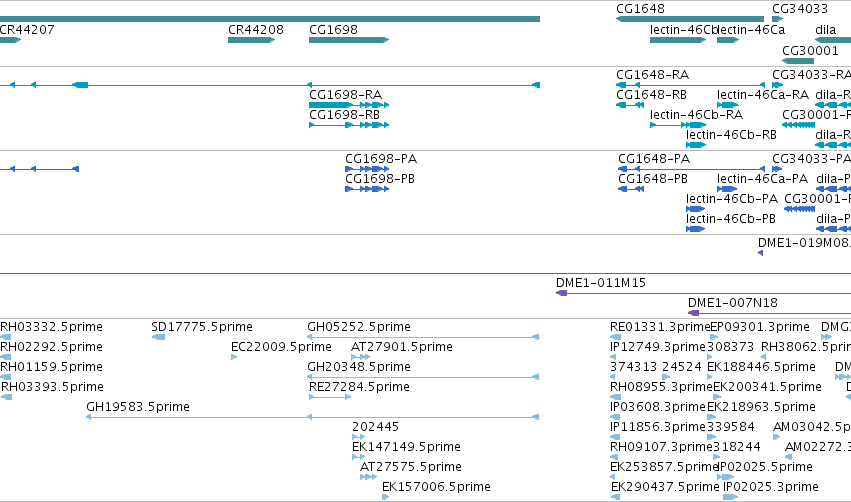Click the CG1698 gene label
Image resolution: width=851 pixels, height=502 pixels.
333,30
